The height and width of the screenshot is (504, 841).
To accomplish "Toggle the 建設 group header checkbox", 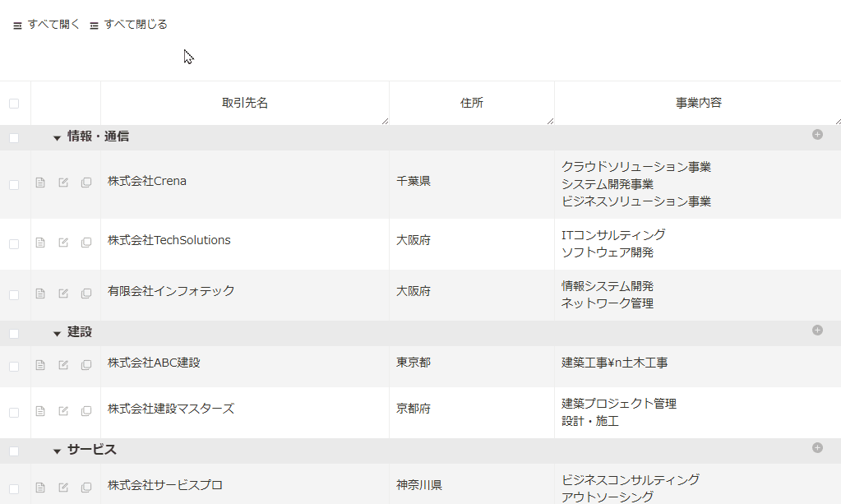I will (14, 334).
